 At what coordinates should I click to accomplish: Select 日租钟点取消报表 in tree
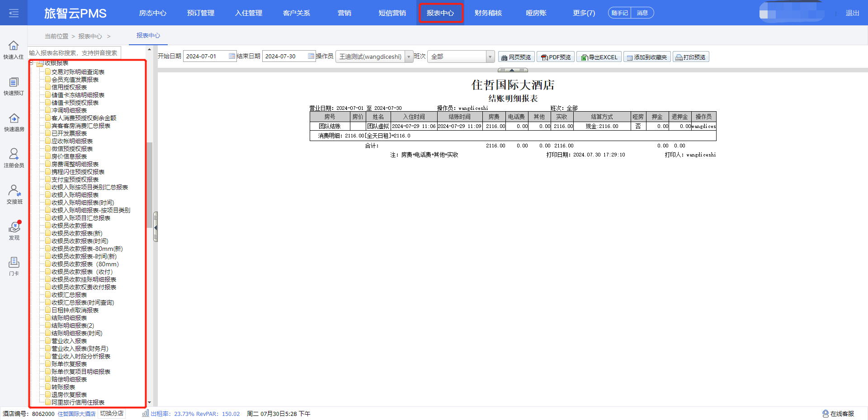click(x=75, y=310)
